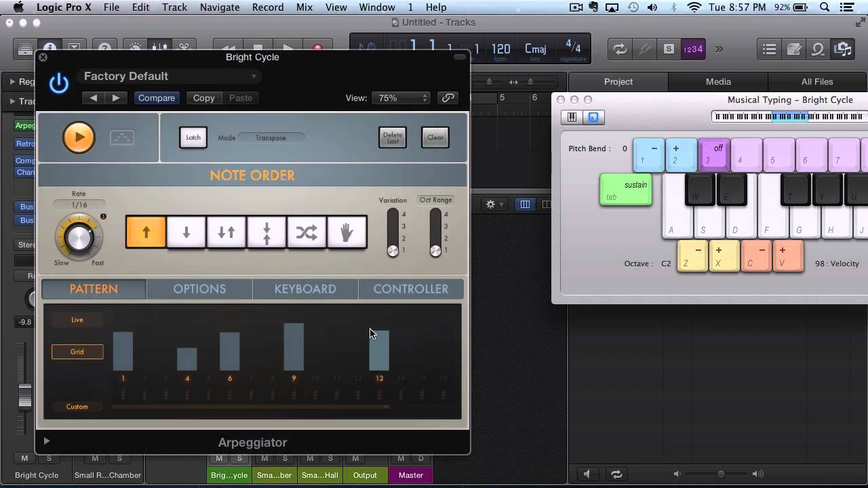The width and height of the screenshot is (868, 488).
Task: Select the As Played hand icon
Action: pos(347,232)
